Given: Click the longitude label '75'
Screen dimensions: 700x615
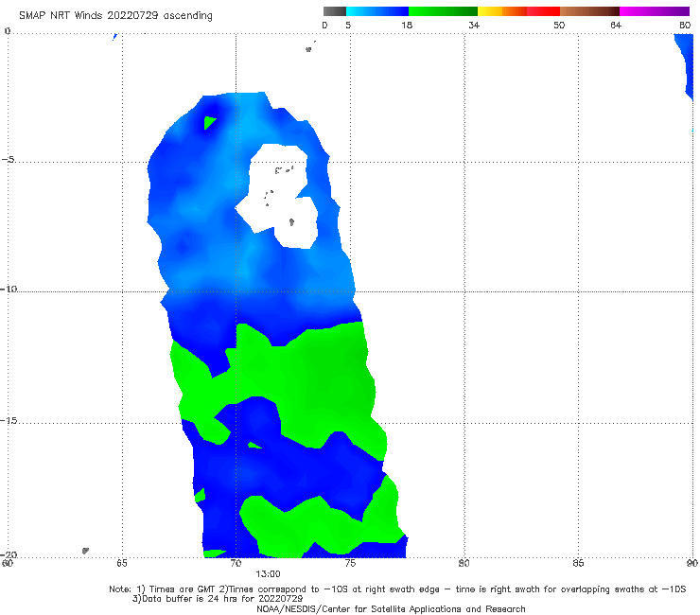Looking at the screenshot, I should tap(350, 563).
